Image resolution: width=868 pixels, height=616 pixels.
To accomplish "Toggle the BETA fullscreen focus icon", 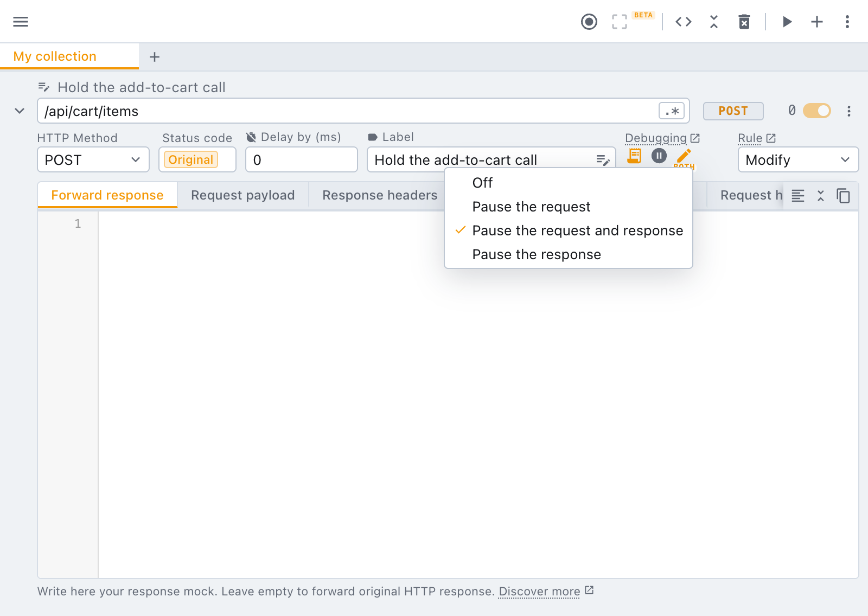I will coord(619,22).
